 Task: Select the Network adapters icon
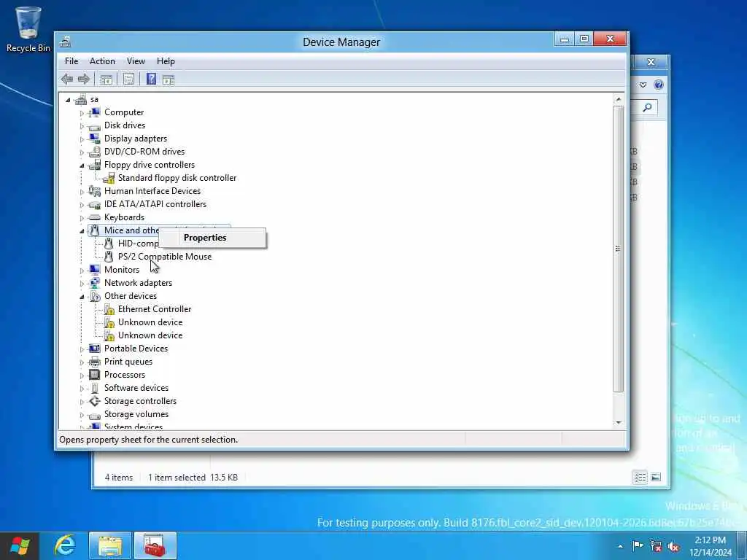(94, 283)
